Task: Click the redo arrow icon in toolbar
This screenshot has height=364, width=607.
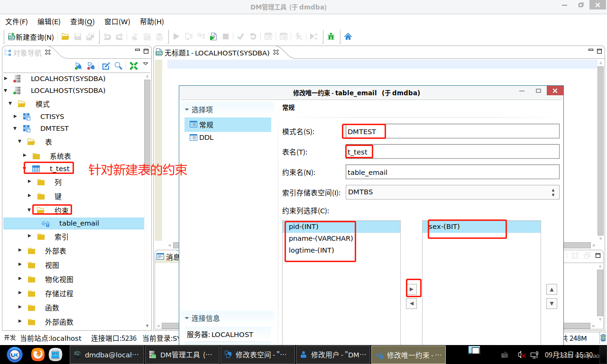Action: coord(120,36)
